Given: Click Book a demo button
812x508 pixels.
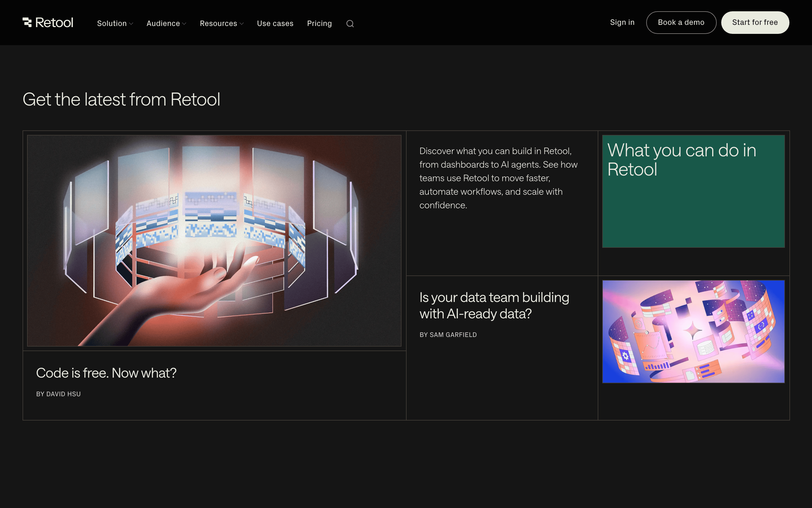Looking at the screenshot, I should click(681, 23).
